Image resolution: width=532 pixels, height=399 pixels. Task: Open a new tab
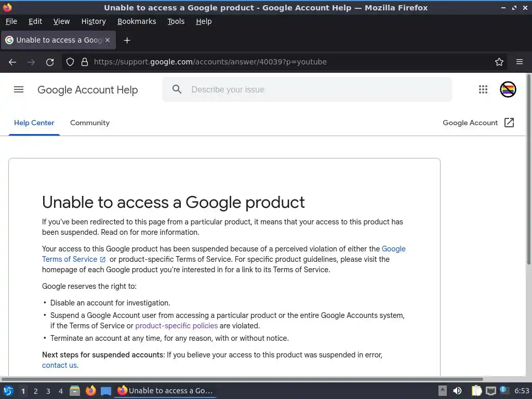tap(127, 41)
